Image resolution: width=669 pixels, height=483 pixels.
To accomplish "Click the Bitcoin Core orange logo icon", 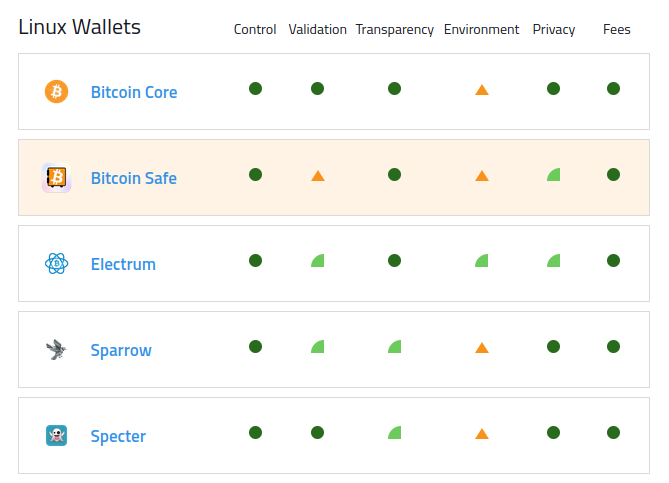I will click(56, 92).
